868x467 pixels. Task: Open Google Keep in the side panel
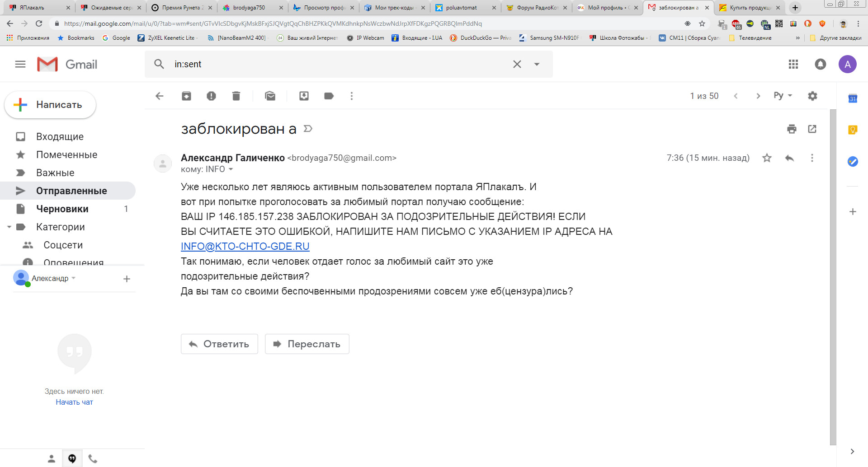tap(853, 130)
